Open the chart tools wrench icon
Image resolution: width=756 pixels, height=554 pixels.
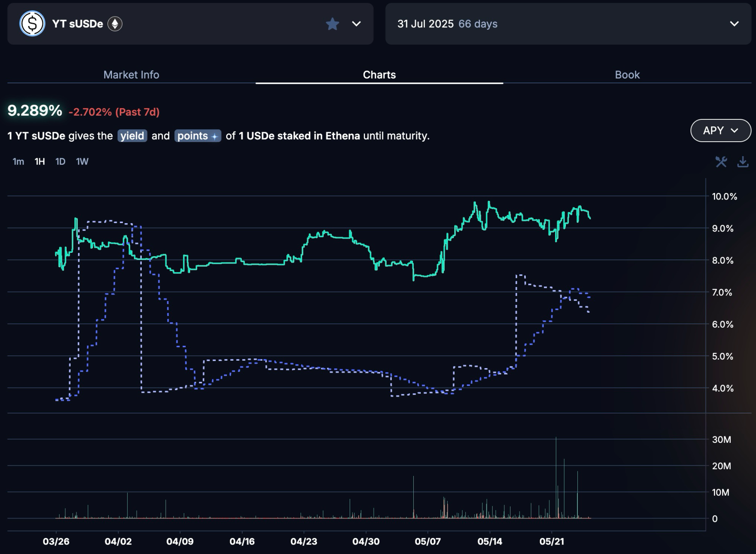click(721, 162)
